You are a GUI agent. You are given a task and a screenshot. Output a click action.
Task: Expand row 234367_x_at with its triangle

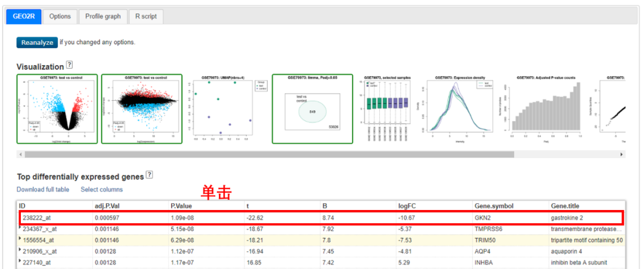[x=20, y=227]
